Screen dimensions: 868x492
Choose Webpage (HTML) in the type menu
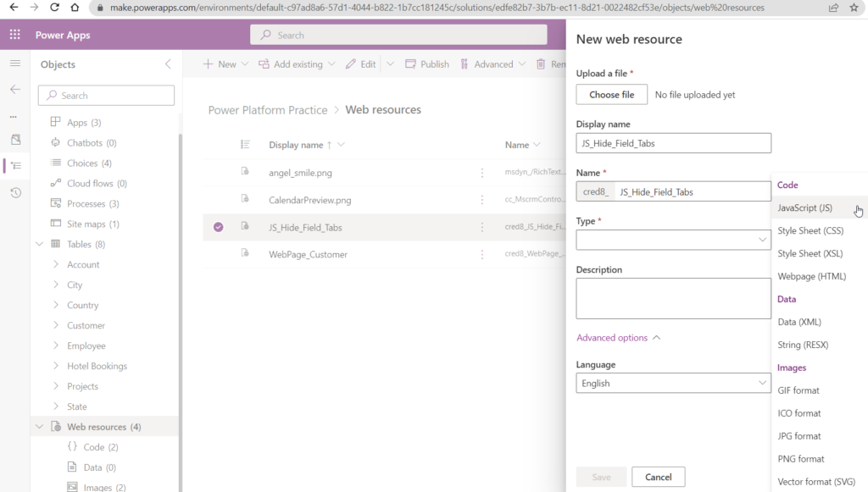point(810,275)
